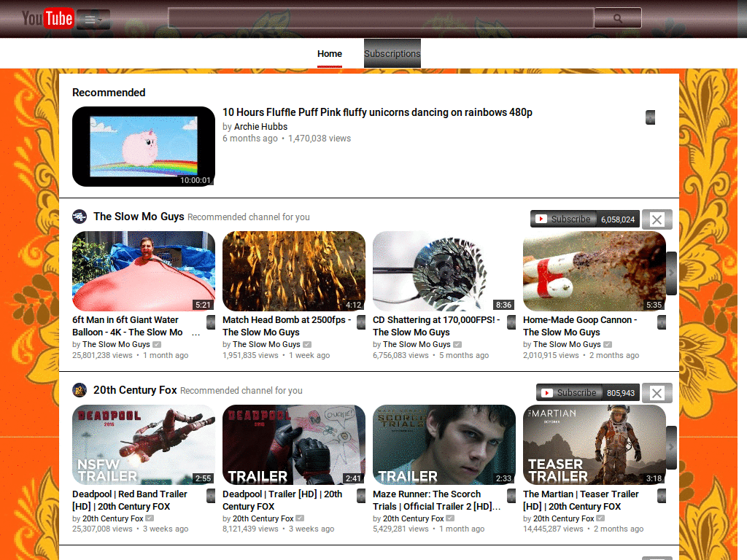Open Match Head Bomb at 2500fps title
This screenshot has width=747, height=560.
click(287, 326)
